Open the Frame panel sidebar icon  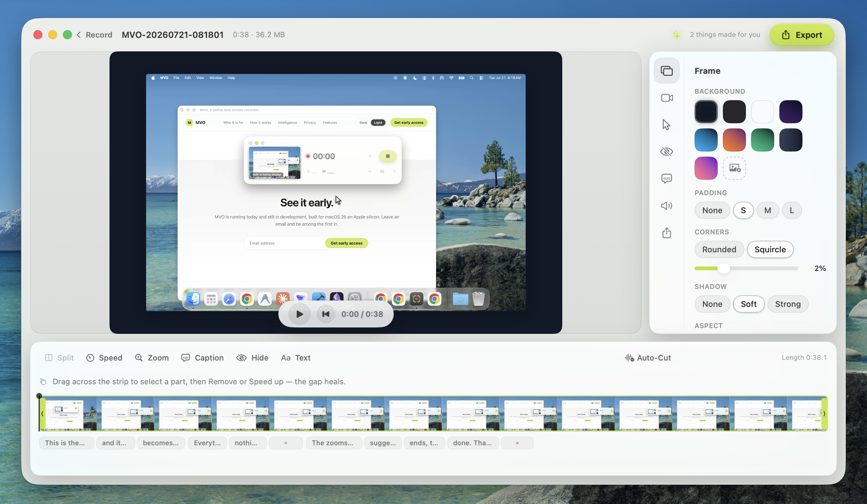[666, 71]
